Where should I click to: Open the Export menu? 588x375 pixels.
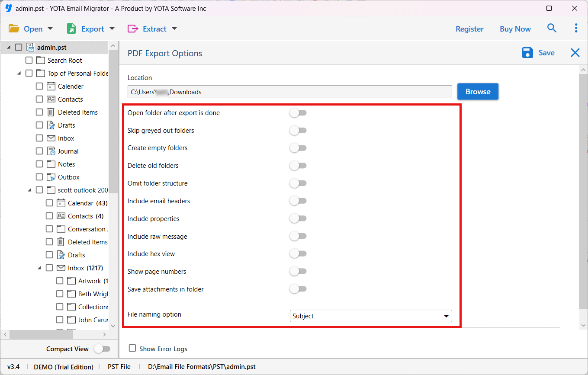[90, 29]
